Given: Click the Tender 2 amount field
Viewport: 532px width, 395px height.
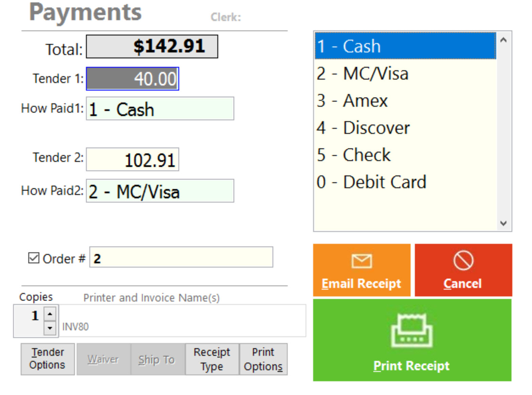Looking at the screenshot, I should click(133, 159).
